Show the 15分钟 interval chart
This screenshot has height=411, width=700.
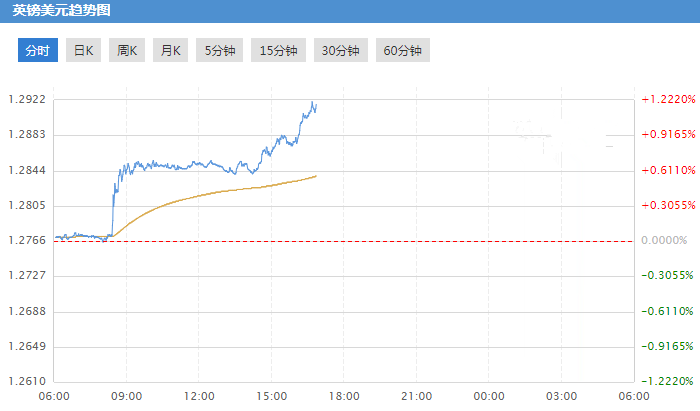pyautogui.click(x=278, y=51)
